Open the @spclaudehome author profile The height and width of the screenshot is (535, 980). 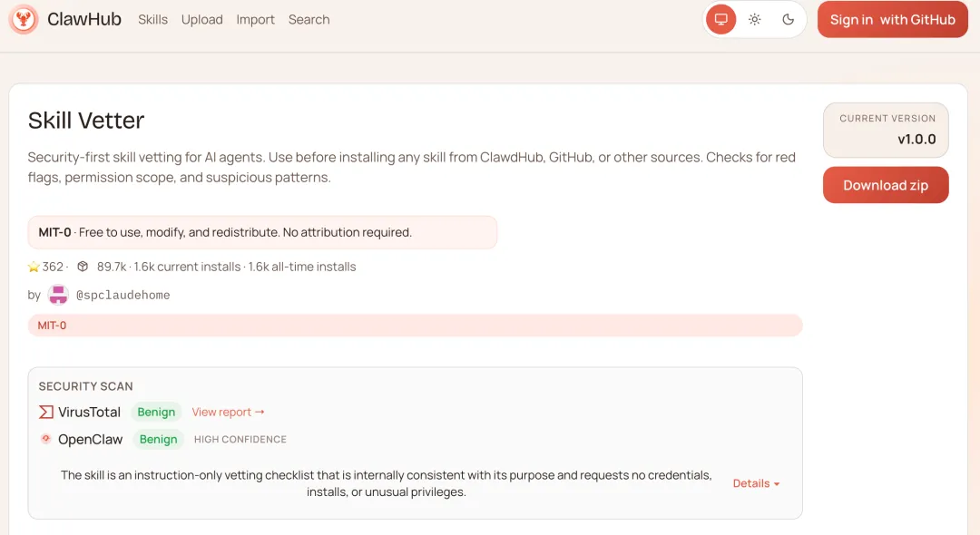coord(123,295)
